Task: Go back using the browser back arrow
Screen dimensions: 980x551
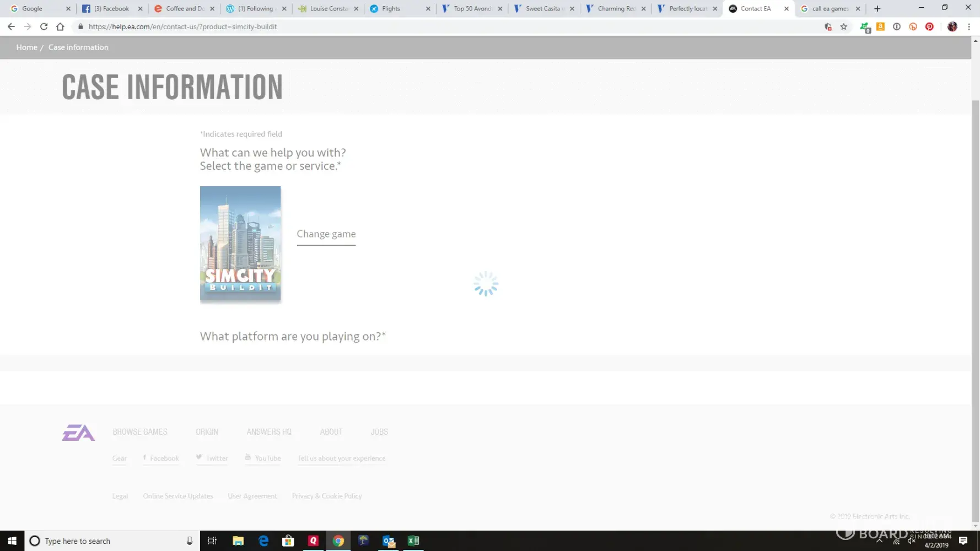Action: click(11, 26)
